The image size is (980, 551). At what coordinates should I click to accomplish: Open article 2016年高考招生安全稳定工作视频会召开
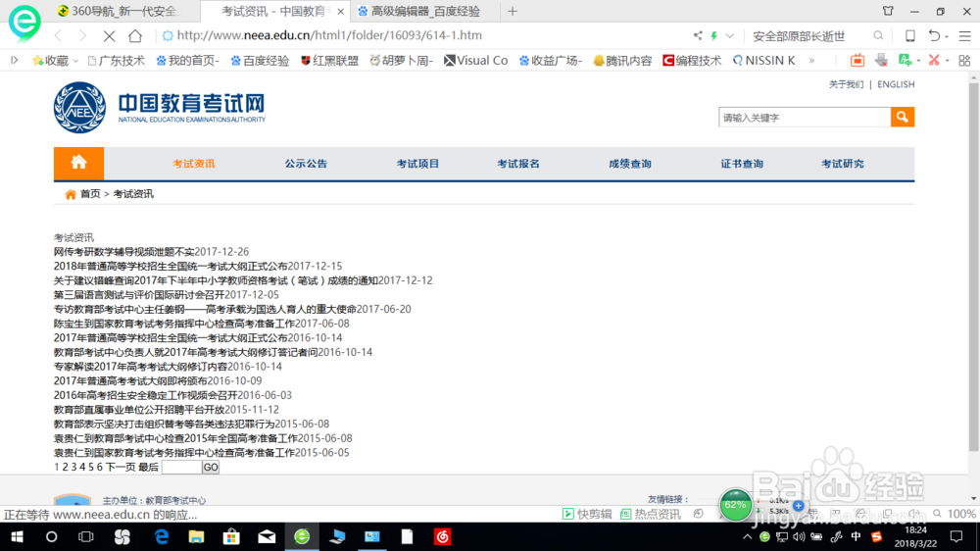coord(146,395)
